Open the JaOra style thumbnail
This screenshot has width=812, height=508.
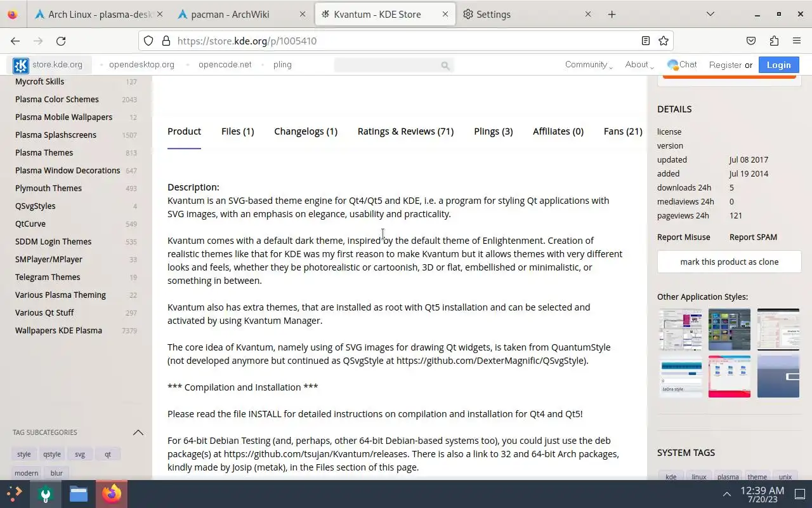pos(681,377)
